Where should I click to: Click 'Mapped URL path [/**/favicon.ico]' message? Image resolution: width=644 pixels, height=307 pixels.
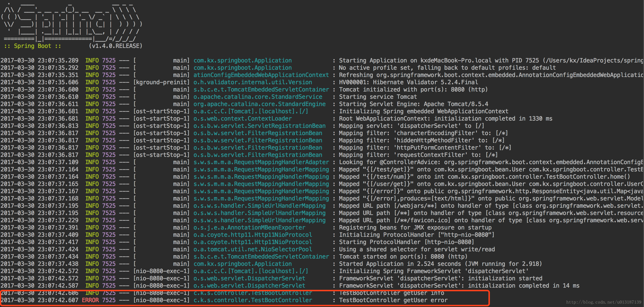[x=491, y=220]
